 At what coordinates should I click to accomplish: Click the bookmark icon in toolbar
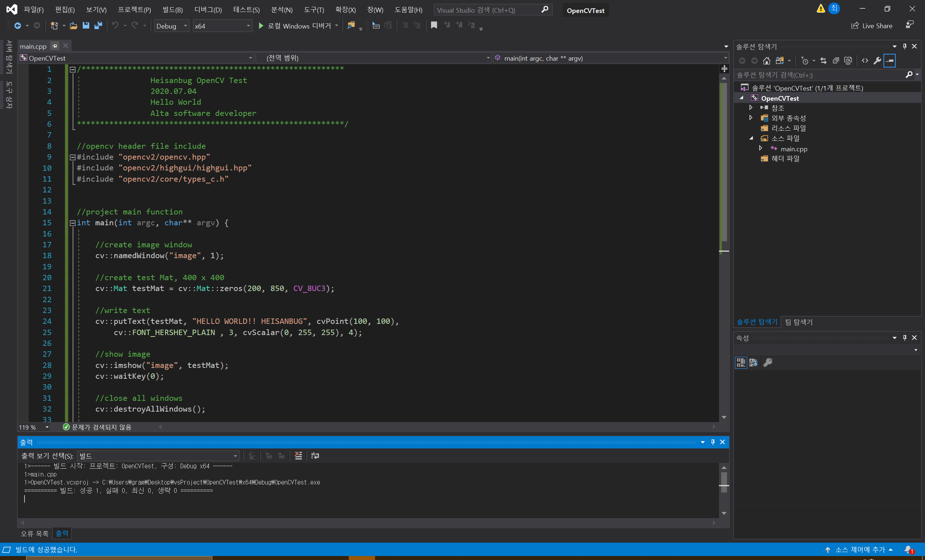[434, 26]
